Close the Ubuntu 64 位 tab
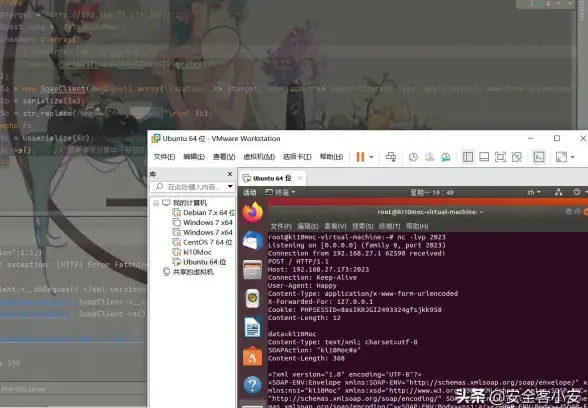The width and height of the screenshot is (588, 408). click(x=300, y=178)
